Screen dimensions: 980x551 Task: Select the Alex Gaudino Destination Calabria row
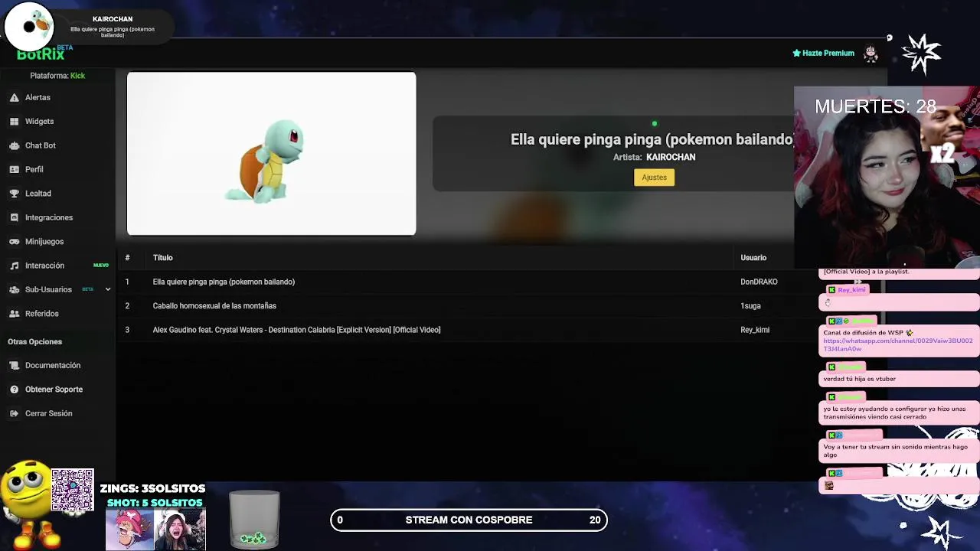point(296,330)
